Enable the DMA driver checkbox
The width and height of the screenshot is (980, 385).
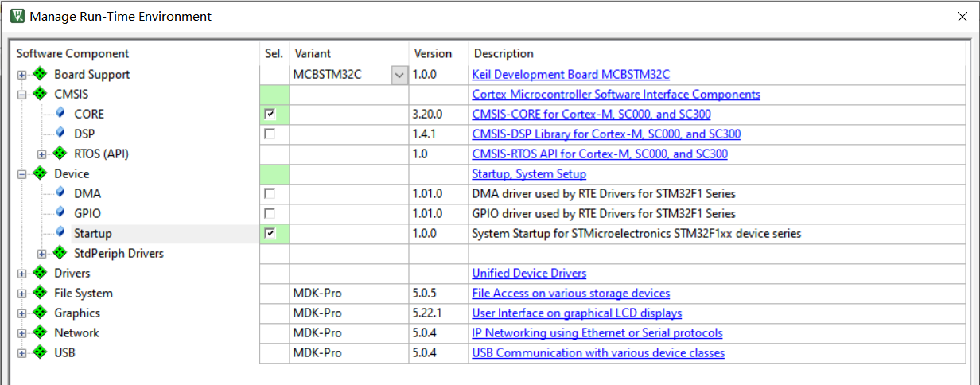tap(270, 194)
